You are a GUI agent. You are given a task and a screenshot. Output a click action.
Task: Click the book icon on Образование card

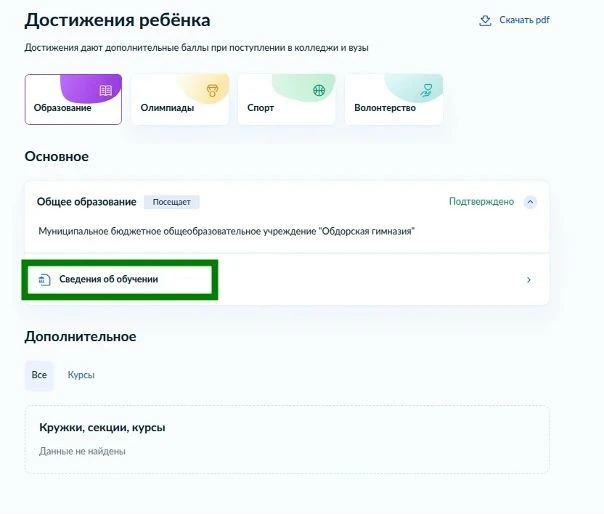point(105,90)
